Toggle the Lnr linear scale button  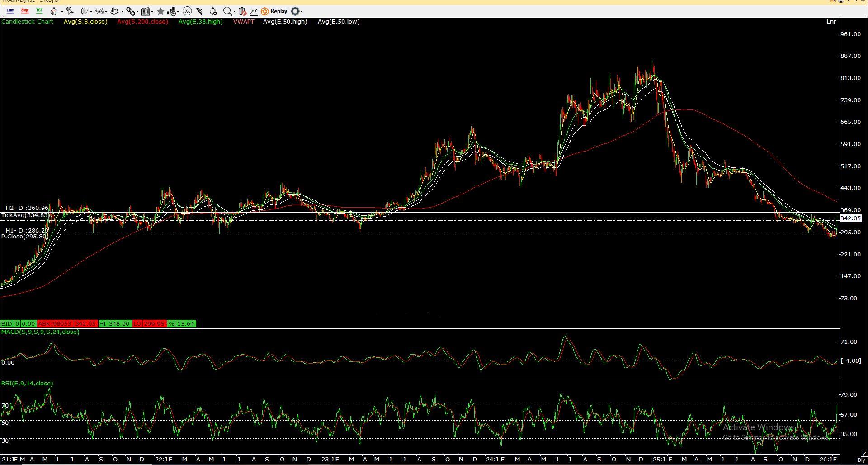[x=831, y=22]
